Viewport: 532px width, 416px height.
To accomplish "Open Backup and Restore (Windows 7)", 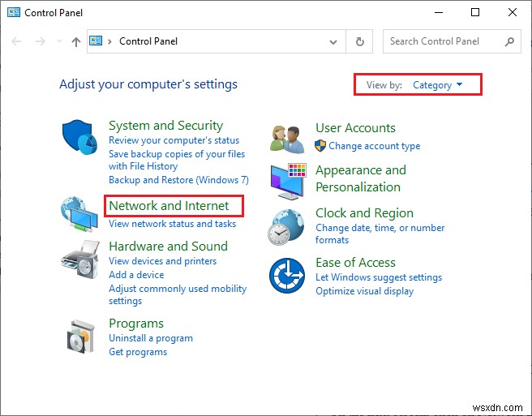I will click(178, 179).
